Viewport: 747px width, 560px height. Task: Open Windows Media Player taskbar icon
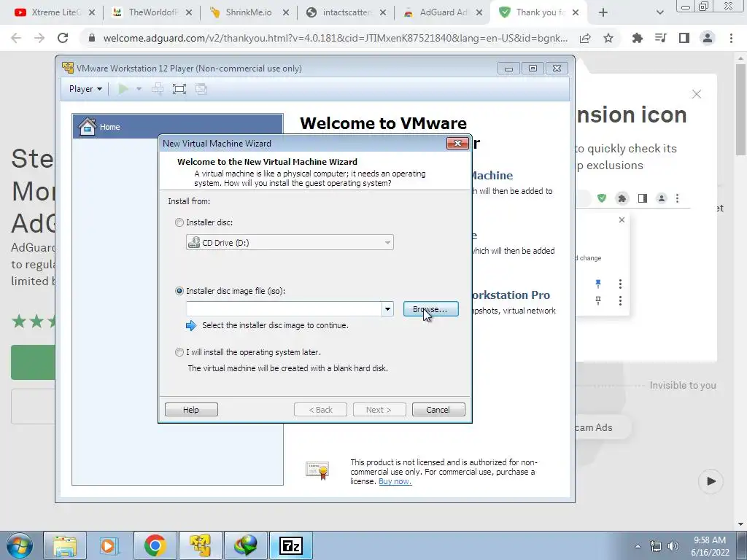tap(109, 545)
